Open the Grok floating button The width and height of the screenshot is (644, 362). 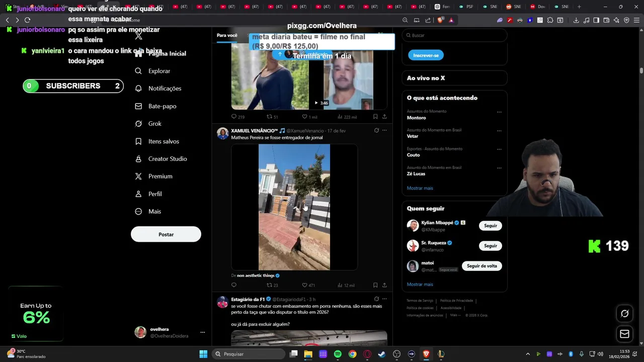pos(624,313)
